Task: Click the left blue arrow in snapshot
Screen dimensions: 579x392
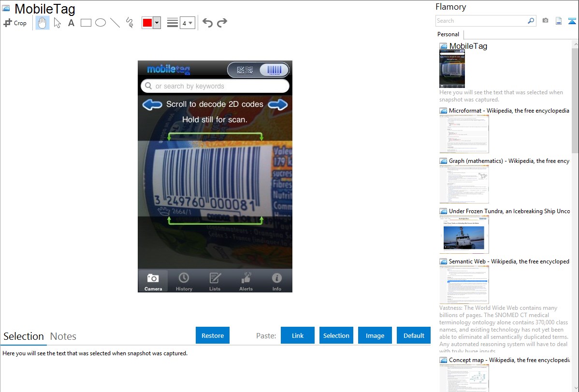Action: pyautogui.click(x=152, y=105)
